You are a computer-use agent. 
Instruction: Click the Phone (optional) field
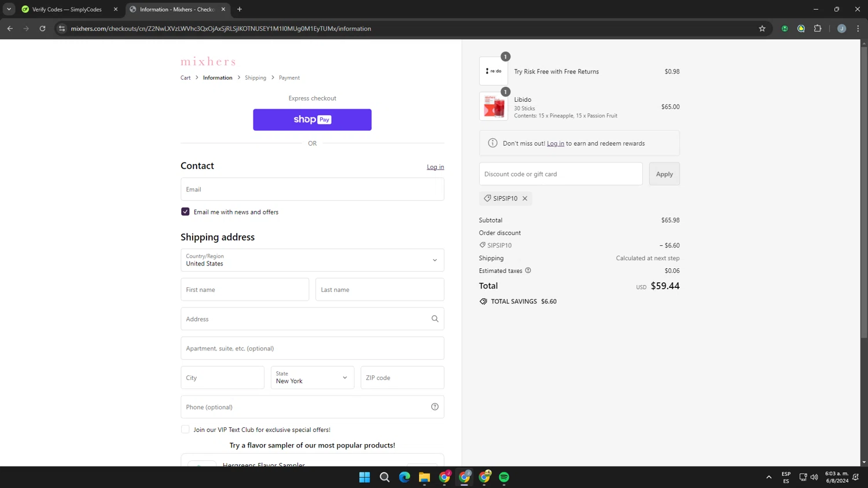(312, 407)
